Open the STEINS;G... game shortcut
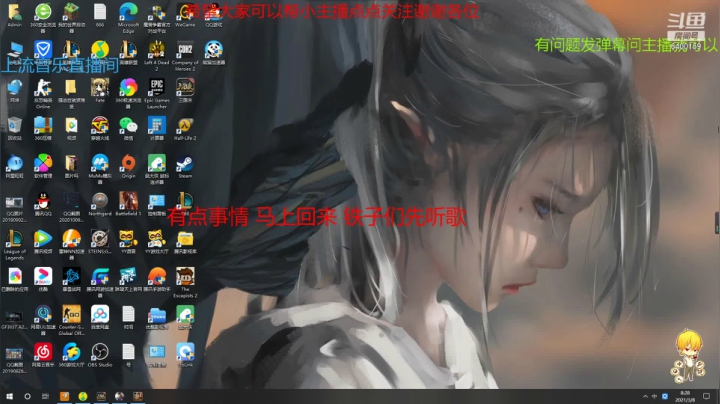Viewport: 720px width, 404px height. point(100,239)
